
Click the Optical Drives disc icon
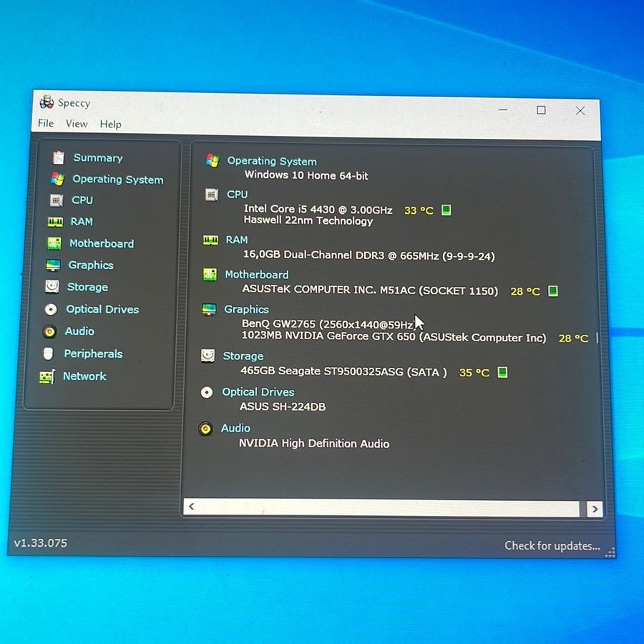(x=51, y=310)
